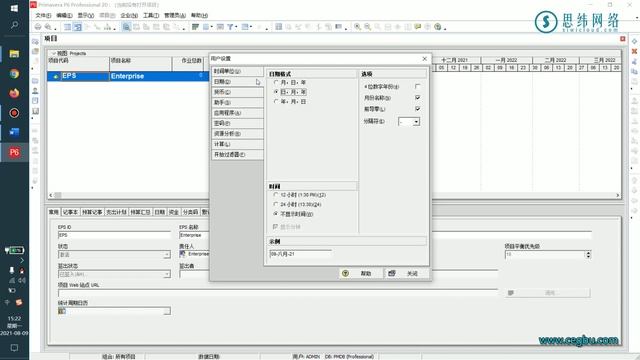Switch to the 资源分析 tab in User Preferences
This screenshot has width=640, height=360.
click(x=237, y=134)
